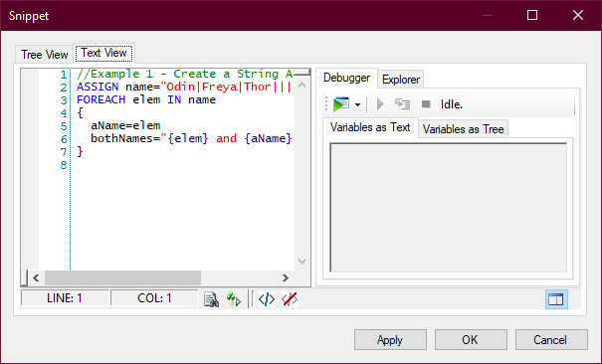Click the find document icon in status bar
The height and width of the screenshot is (364, 602).
[x=211, y=299]
